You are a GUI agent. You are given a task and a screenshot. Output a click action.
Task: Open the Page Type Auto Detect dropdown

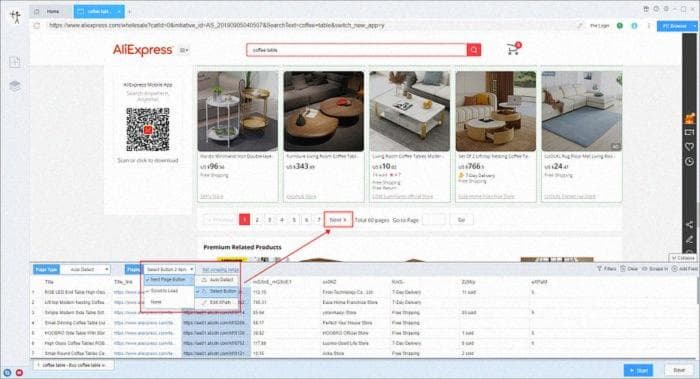[x=85, y=269]
